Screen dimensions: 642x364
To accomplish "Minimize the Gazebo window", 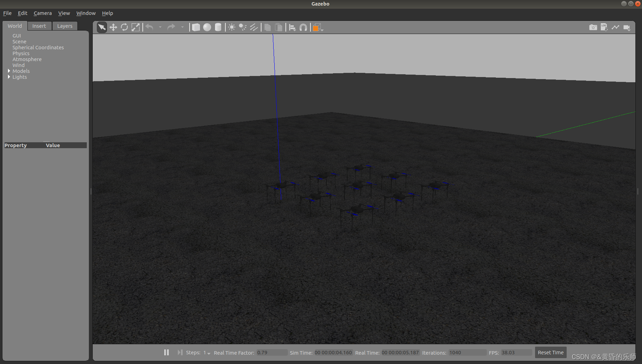I will (624, 4).
